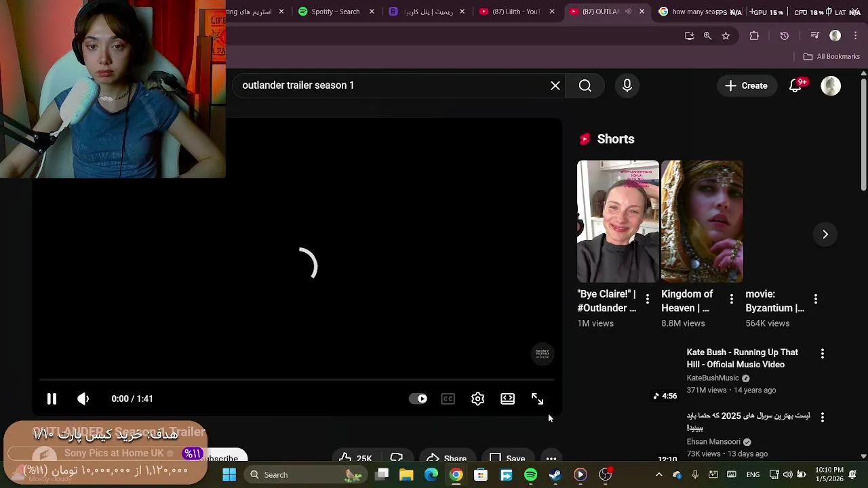
Task: Show next Shorts with right chevron
Action: click(x=825, y=234)
